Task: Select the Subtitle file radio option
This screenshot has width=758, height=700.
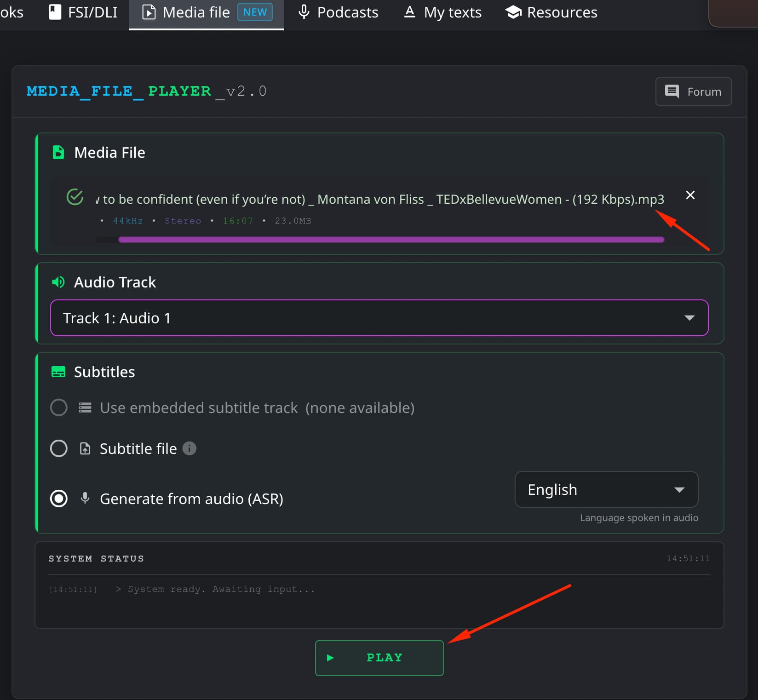Action: click(59, 448)
